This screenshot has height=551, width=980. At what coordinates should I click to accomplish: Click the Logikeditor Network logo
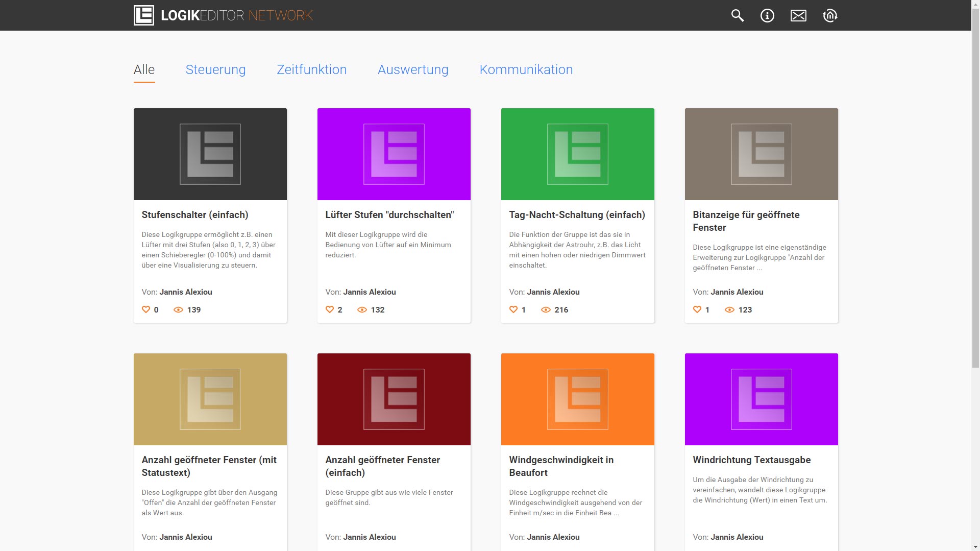pyautogui.click(x=223, y=15)
